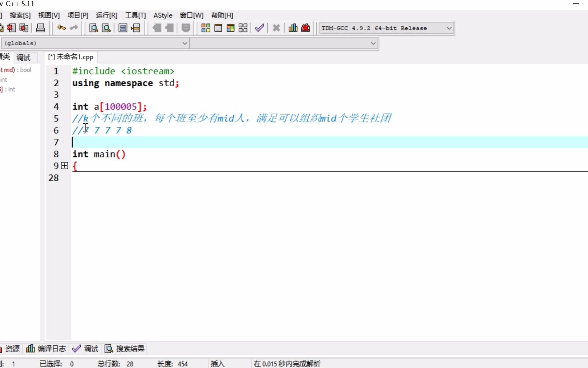The height and width of the screenshot is (368, 588).
Task: Open the 编译日志 bottom tab
Action: click(46, 349)
